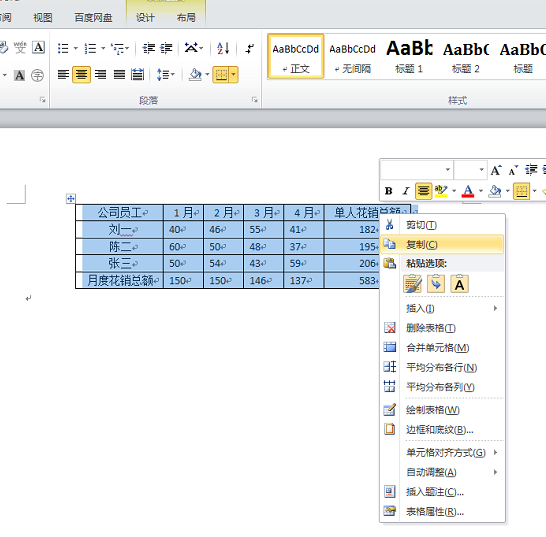
Task: Expand 插入(I) submenu
Action: (442, 308)
